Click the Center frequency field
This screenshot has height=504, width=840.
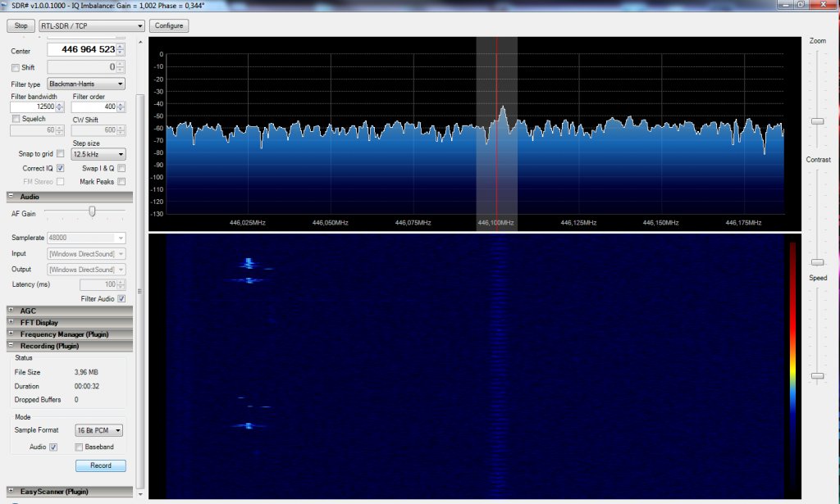[x=86, y=50]
